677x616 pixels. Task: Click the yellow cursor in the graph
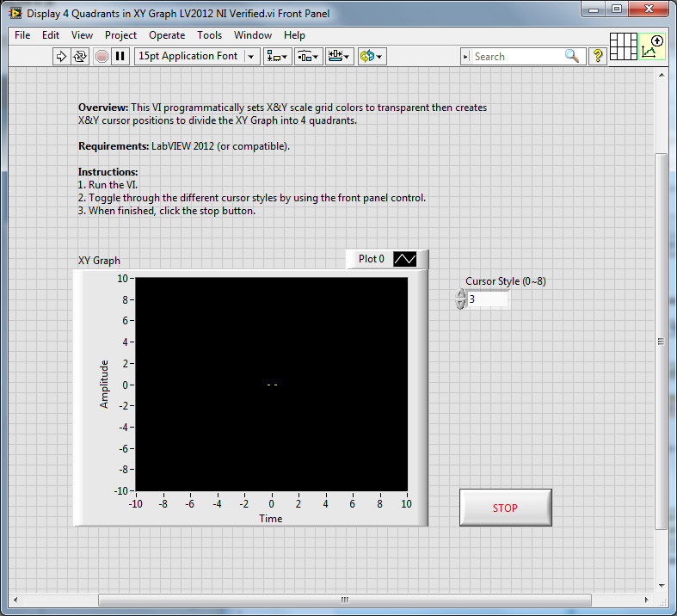click(x=272, y=385)
